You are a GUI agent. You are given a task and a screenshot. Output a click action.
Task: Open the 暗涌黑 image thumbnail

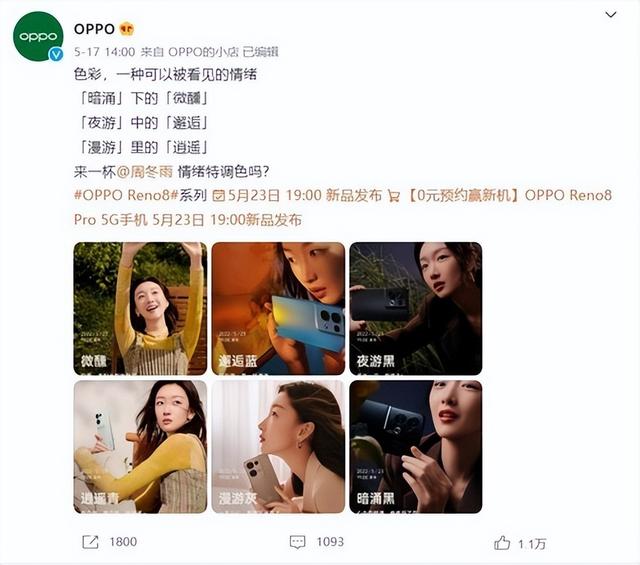416,447
